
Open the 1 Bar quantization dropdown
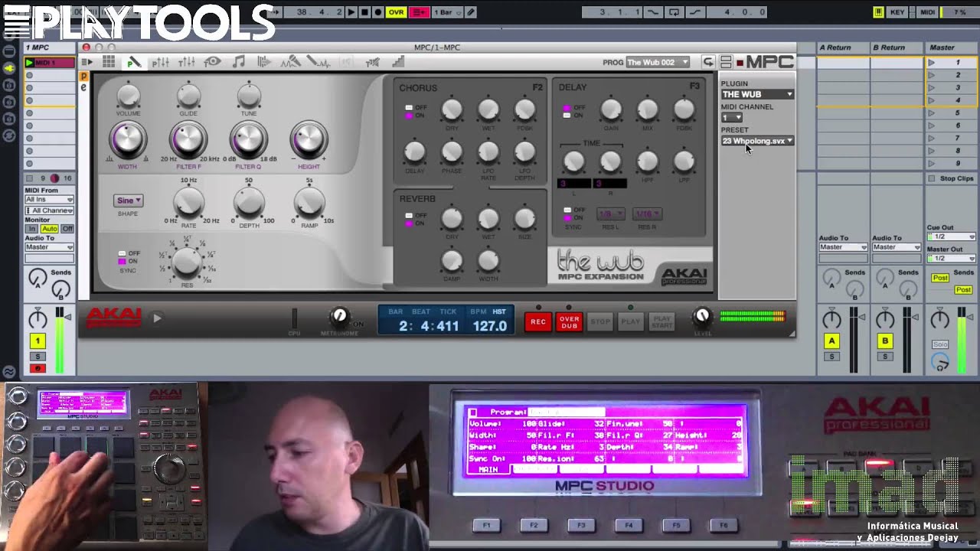[x=446, y=12]
